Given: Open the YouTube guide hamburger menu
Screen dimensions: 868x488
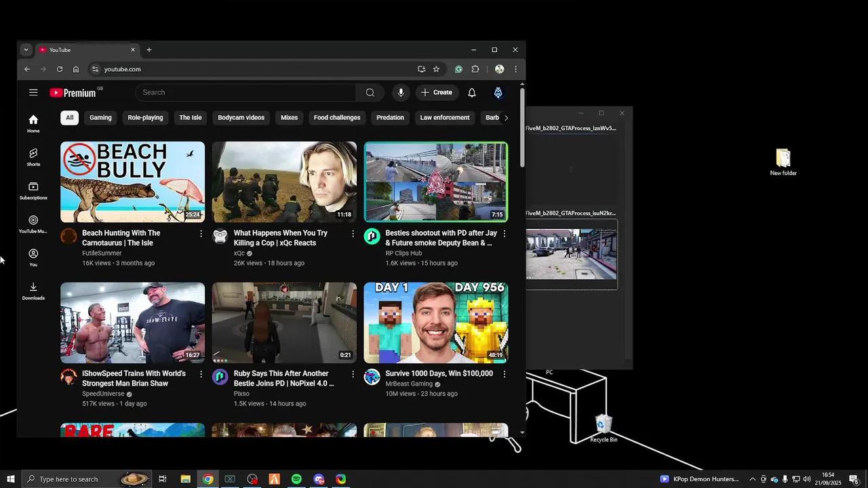Looking at the screenshot, I should pos(33,92).
